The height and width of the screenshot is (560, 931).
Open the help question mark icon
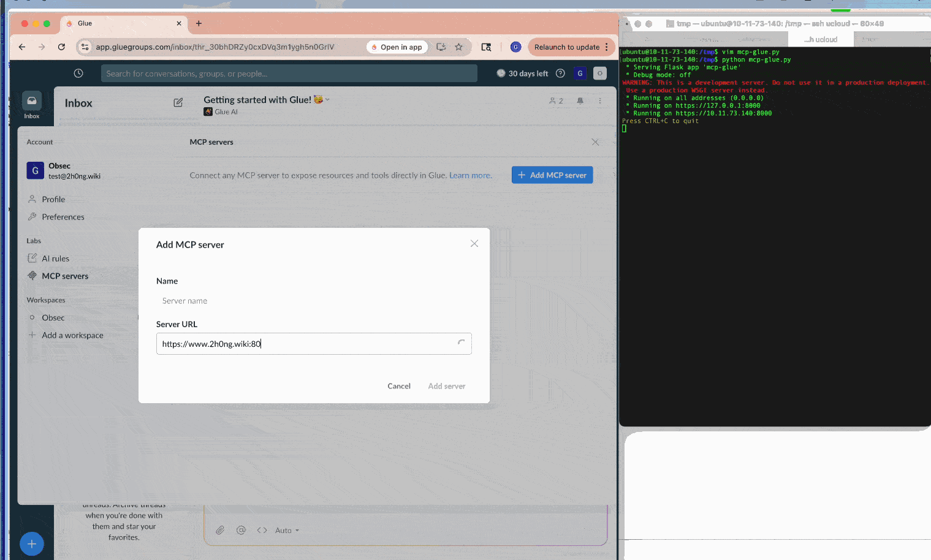[560, 74]
